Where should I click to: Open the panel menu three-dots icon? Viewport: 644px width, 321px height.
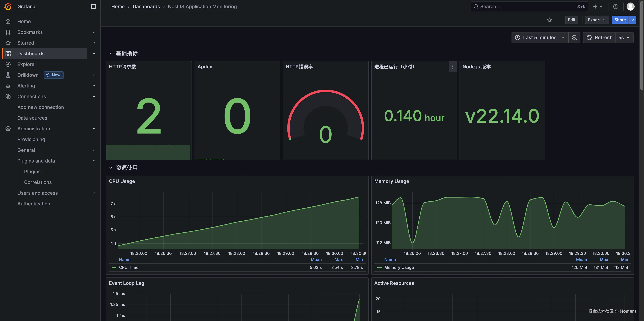point(452,67)
